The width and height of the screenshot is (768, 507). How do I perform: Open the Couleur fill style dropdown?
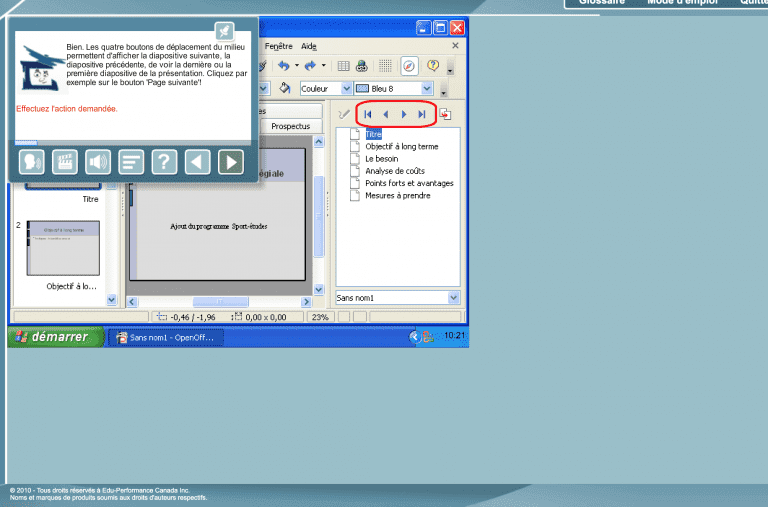tap(347, 89)
